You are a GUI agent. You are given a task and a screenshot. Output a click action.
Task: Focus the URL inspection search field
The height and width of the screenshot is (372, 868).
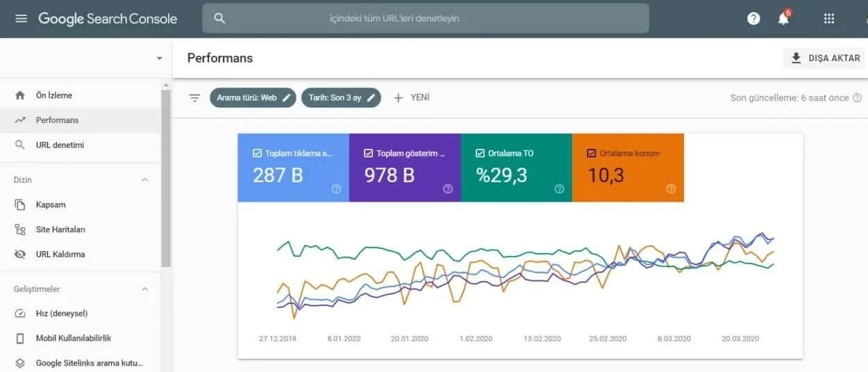click(x=426, y=18)
